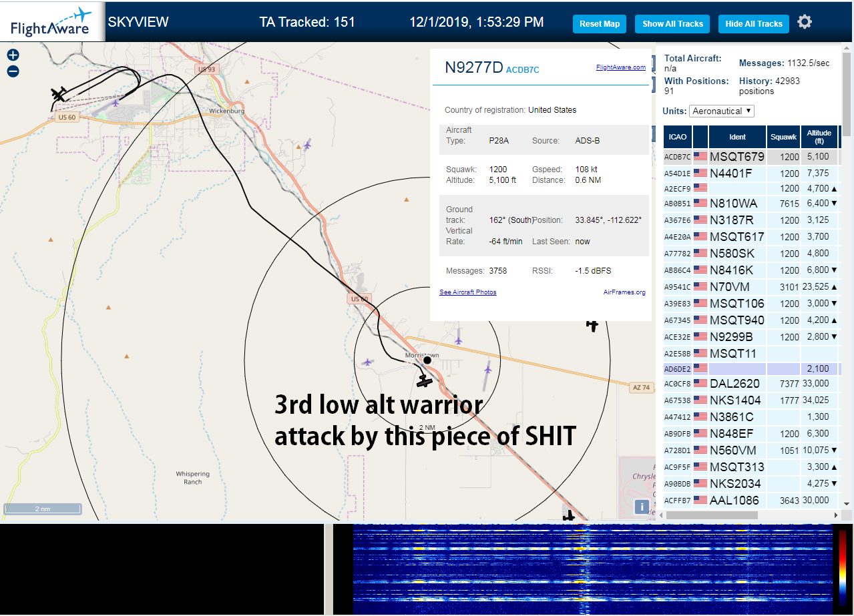Image resolution: width=854 pixels, height=616 pixels.
Task: Open the Units Aeronautical dropdown
Action: (722, 111)
